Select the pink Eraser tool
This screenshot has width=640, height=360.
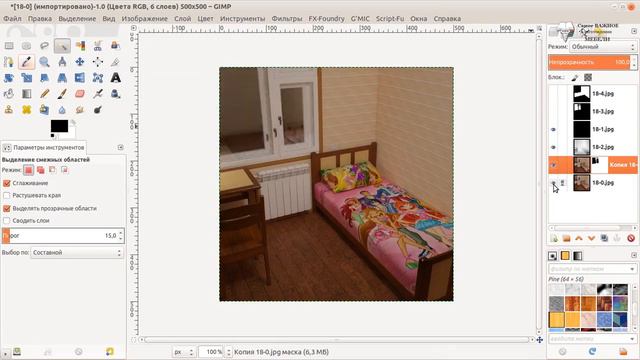click(80, 94)
